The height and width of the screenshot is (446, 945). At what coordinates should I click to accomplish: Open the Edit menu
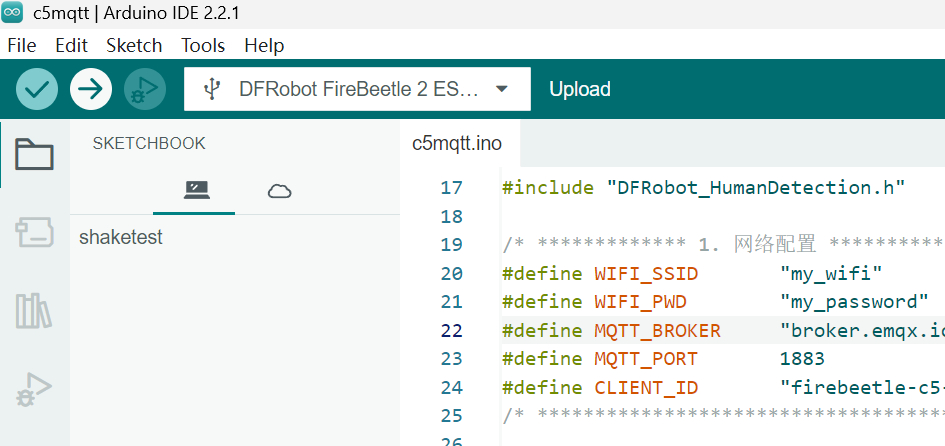pos(71,45)
